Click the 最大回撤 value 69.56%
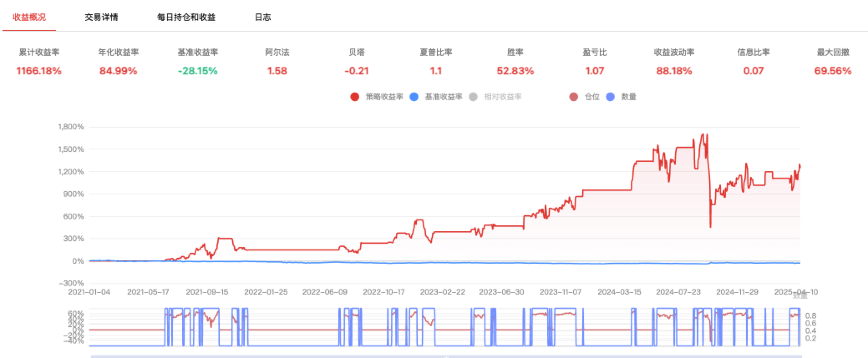 pos(832,71)
